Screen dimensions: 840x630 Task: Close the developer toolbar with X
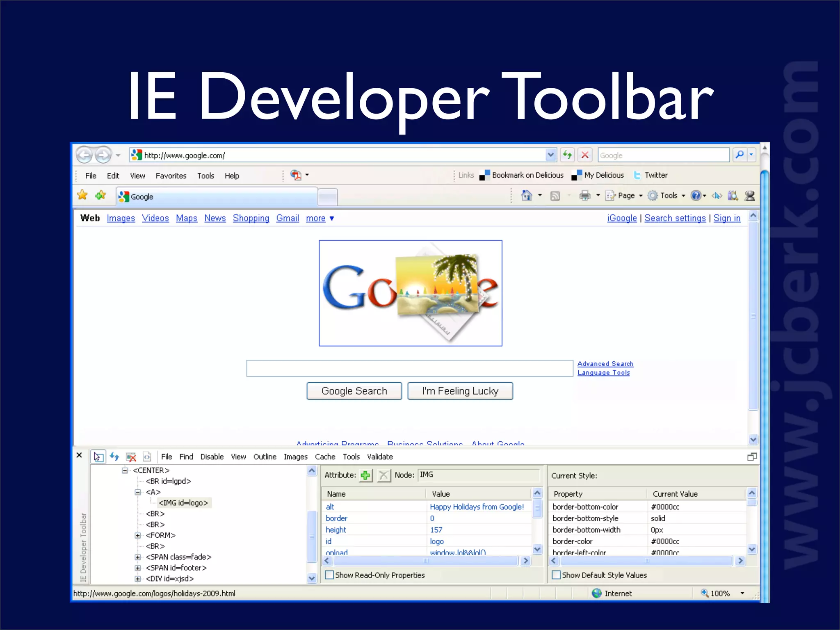pos(80,455)
